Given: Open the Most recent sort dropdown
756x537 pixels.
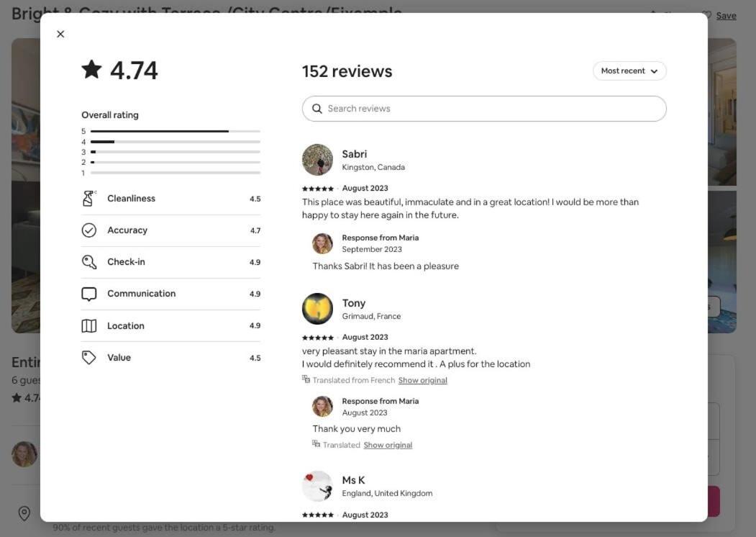Looking at the screenshot, I should pyautogui.click(x=629, y=71).
